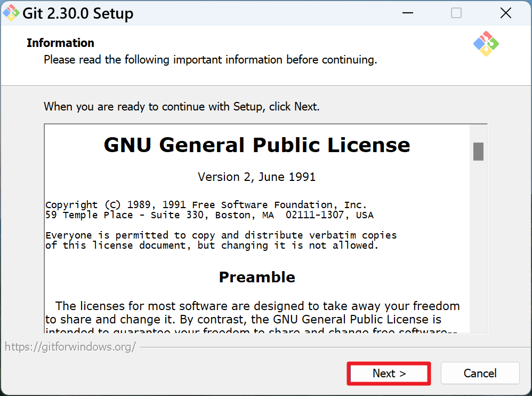Click the Preamble heading
This screenshot has height=396, width=532.
(257, 277)
